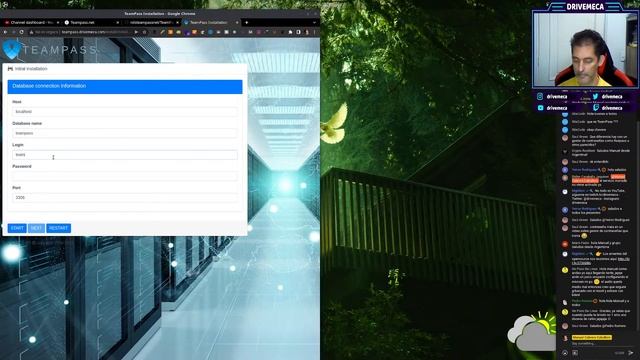Send the chat message arrow icon
This screenshot has height=360, width=640.
coord(631,353)
